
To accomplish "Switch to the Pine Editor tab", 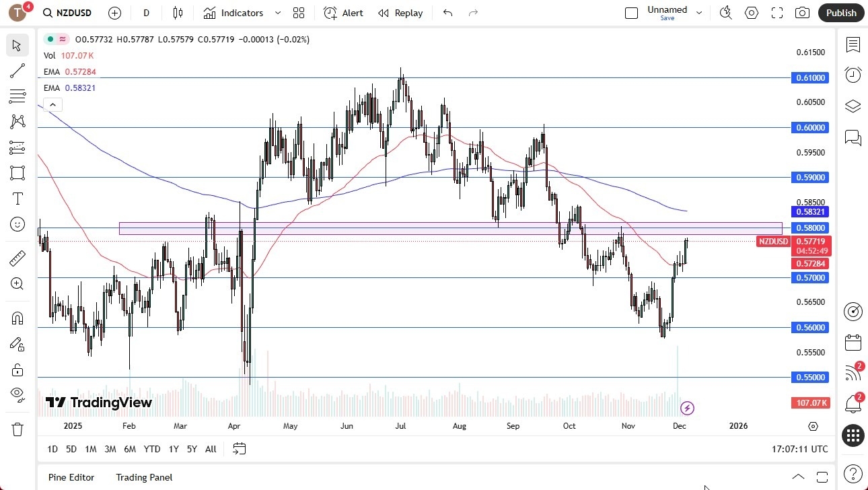I will coord(71,477).
